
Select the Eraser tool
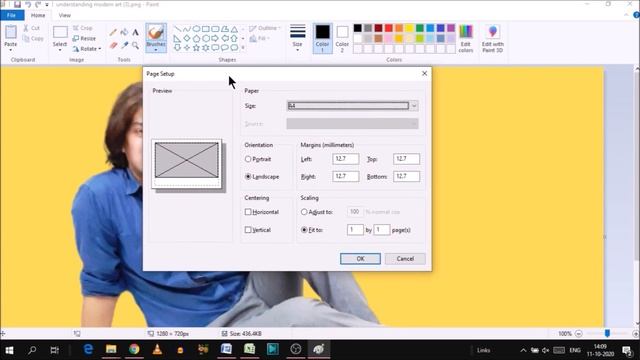[113, 45]
